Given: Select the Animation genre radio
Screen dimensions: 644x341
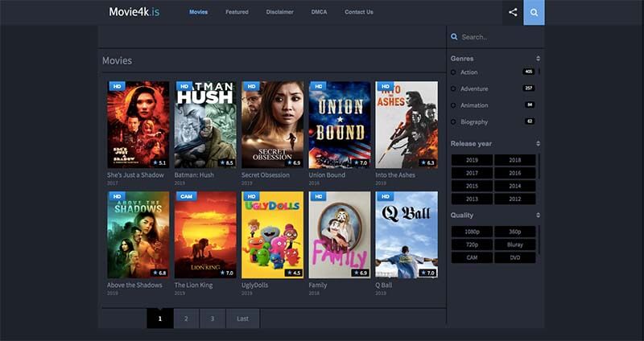Looking at the screenshot, I should point(453,105).
